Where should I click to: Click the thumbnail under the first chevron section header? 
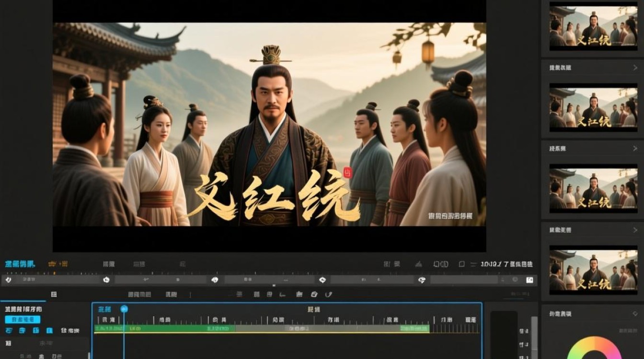point(593,108)
